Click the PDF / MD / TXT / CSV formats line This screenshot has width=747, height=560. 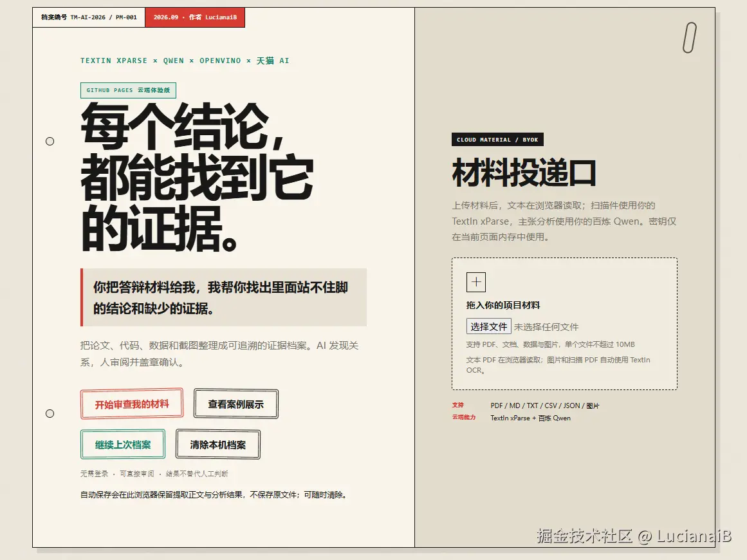tap(544, 406)
